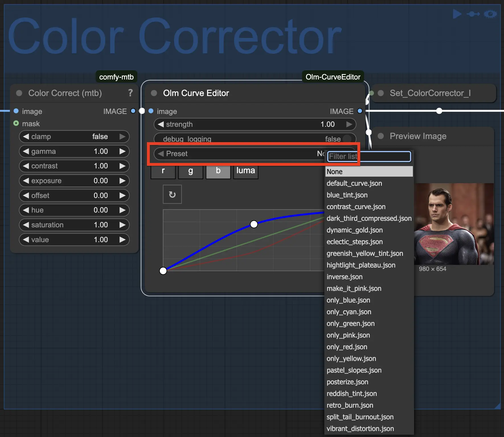Image resolution: width=504 pixels, height=437 pixels.
Task: Select blue_tint.json from preset list
Action: click(x=347, y=195)
